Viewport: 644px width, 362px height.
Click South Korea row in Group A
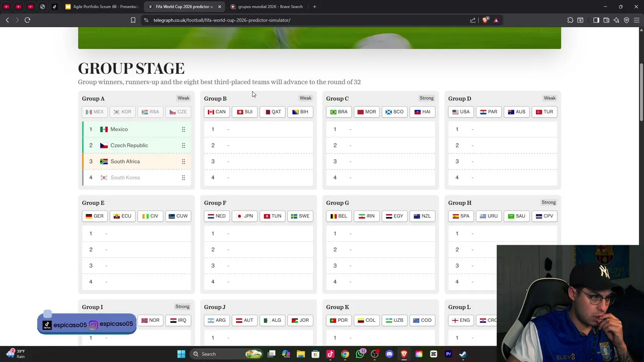tap(137, 177)
